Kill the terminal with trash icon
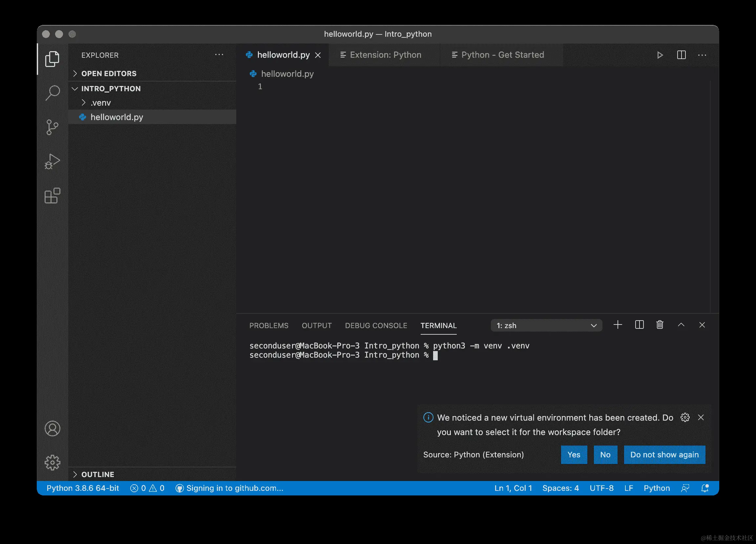Image resolution: width=756 pixels, height=544 pixels. point(659,325)
